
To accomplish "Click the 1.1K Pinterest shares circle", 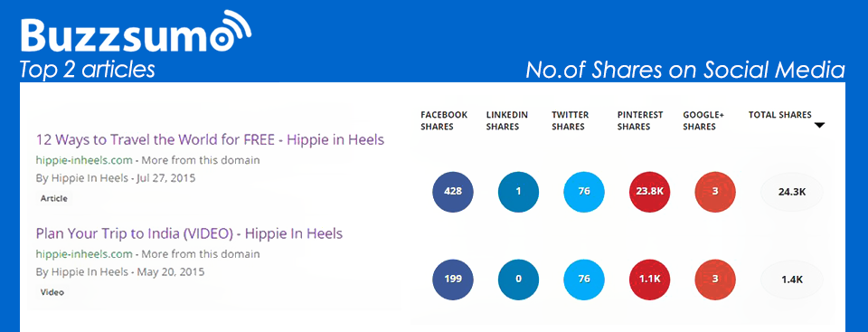I will [649, 280].
